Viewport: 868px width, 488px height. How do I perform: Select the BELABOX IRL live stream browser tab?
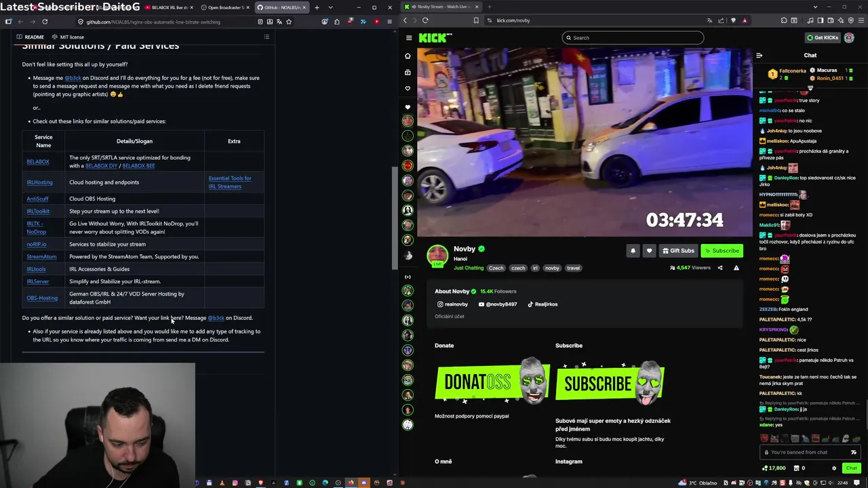[x=169, y=7]
